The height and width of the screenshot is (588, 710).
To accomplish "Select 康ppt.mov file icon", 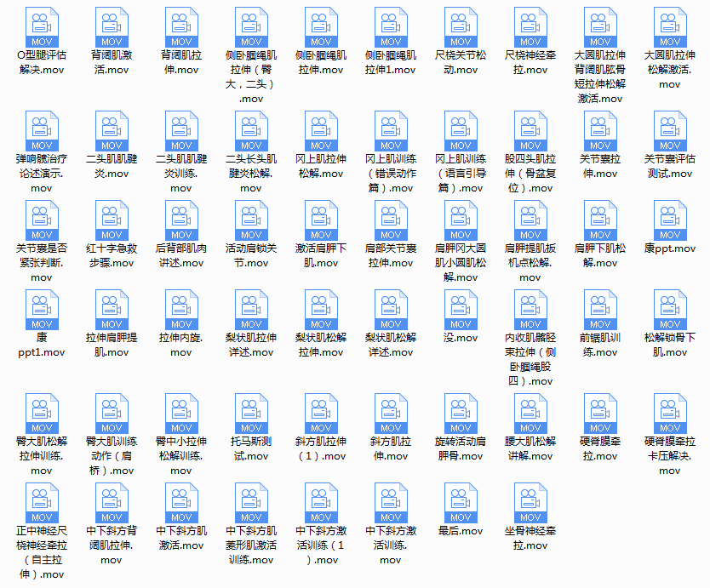I will (x=670, y=220).
